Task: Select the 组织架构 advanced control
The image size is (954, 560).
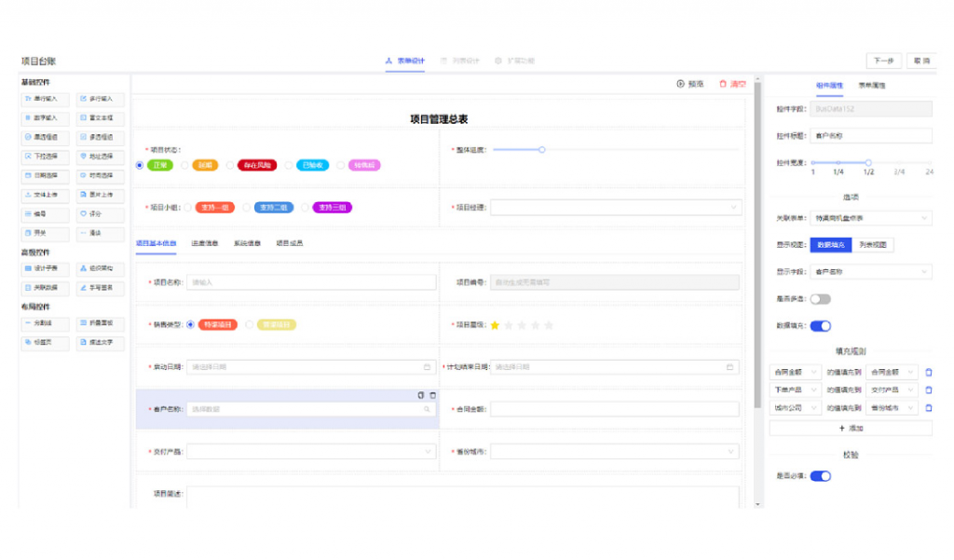Action: [x=100, y=268]
